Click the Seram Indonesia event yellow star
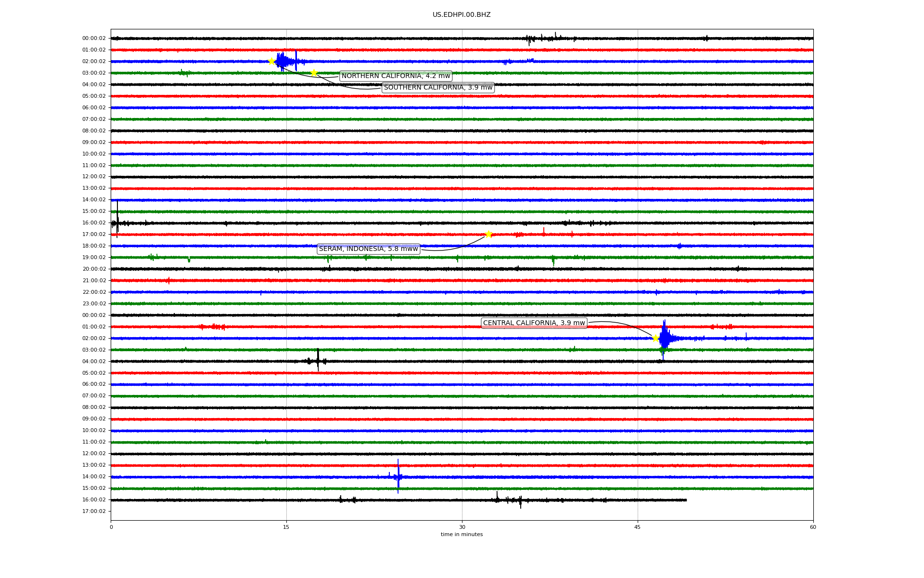Screen dimensions: 924x578 pyautogui.click(x=488, y=234)
